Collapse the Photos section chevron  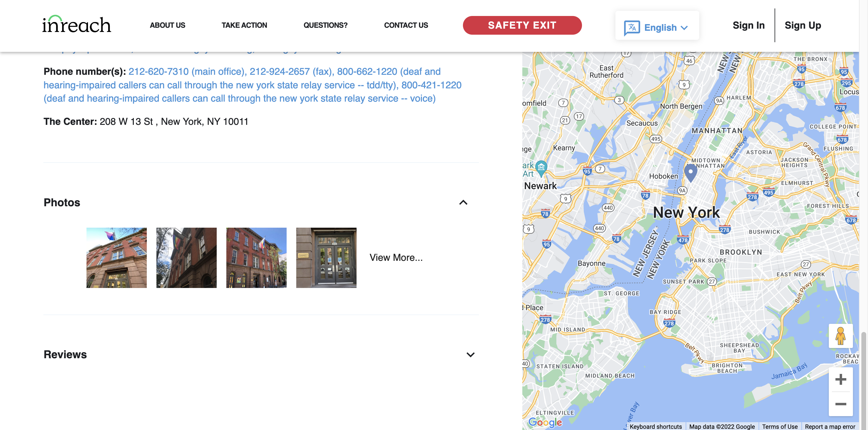[x=463, y=202]
